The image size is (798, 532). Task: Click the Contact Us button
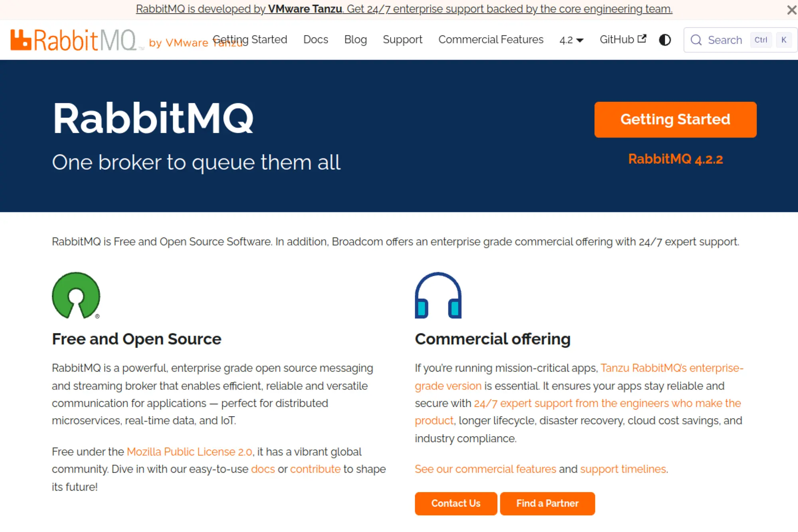point(456,504)
